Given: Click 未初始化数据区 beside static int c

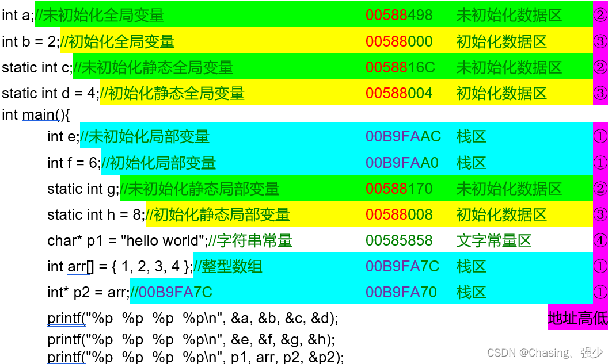Looking at the screenshot, I should pyautogui.click(x=510, y=67).
